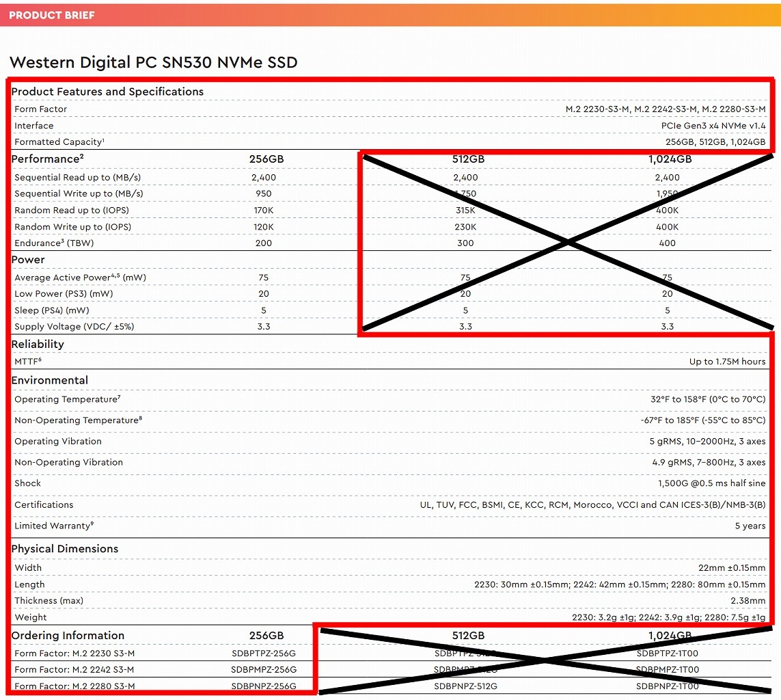The width and height of the screenshot is (781, 700).
Task: Click the "Operating Vibration" label
Action: tap(58, 442)
